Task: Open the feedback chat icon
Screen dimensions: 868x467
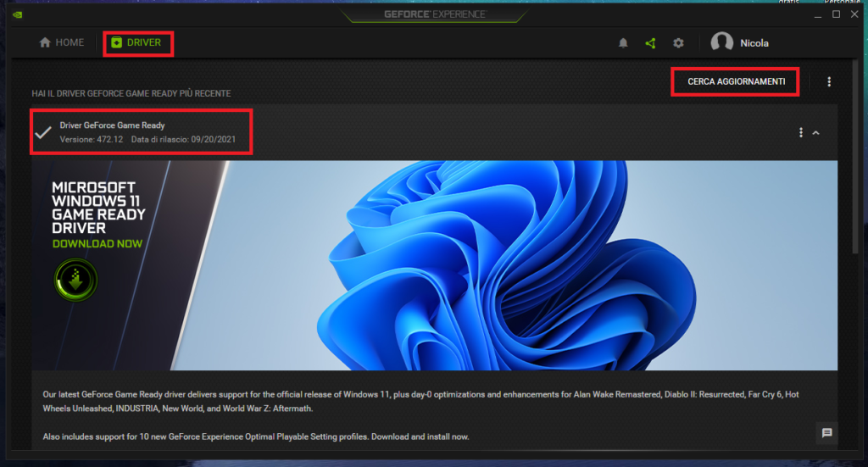Action: pyautogui.click(x=827, y=433)
